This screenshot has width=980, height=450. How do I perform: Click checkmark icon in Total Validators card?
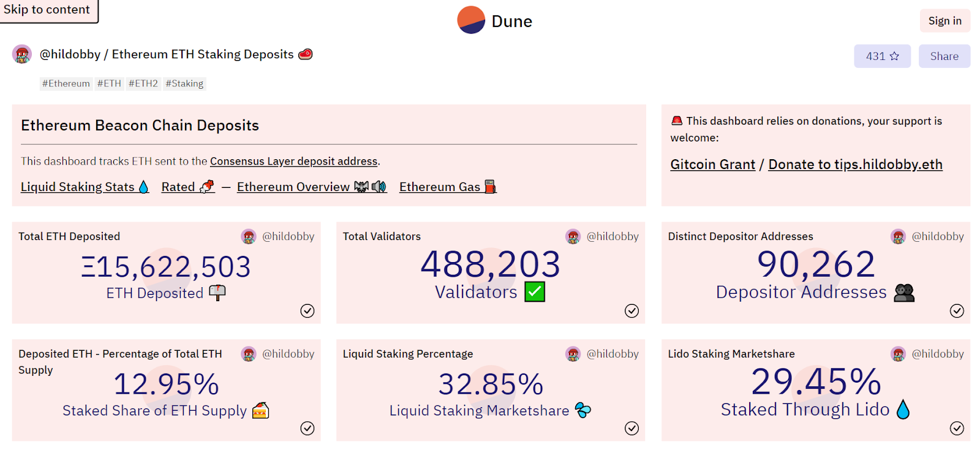[x=631, y=311]
